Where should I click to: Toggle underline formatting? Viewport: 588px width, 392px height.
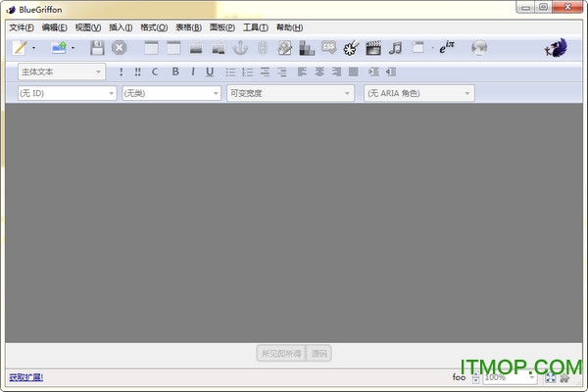pyautogui.click(x=210, y=72)
